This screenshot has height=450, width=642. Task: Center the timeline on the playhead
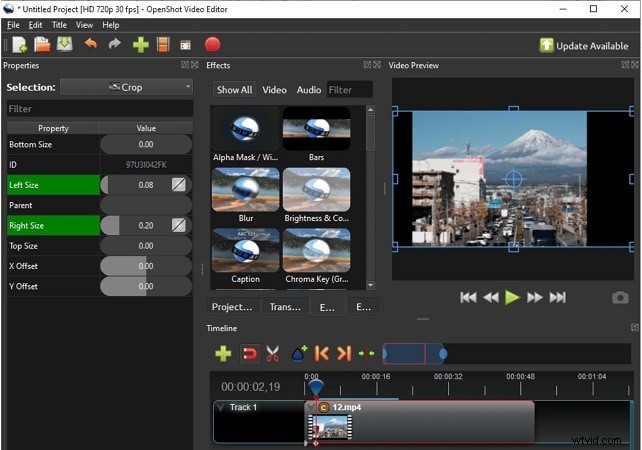pos(366,353)
